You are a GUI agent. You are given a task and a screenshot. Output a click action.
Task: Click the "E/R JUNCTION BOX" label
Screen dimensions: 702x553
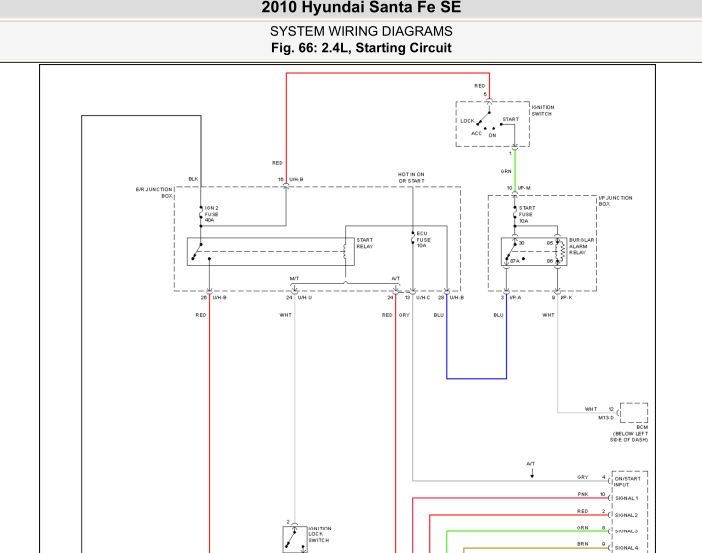[154, 193]
